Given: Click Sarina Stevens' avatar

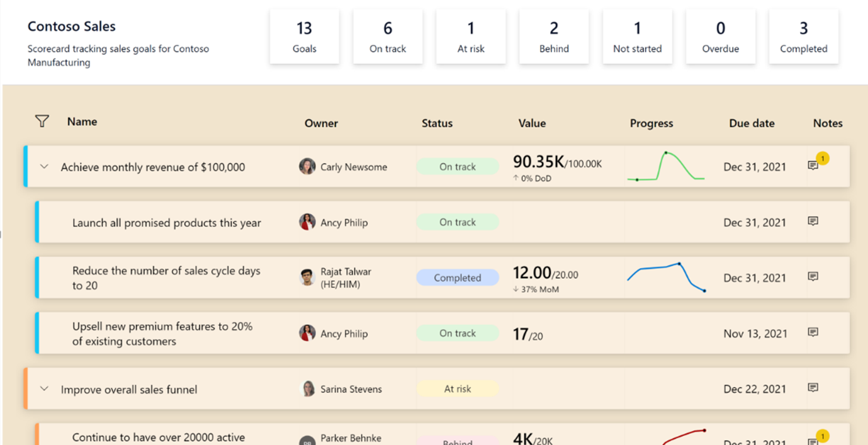Looking at the screenshot, I should (x=307, y=389).
